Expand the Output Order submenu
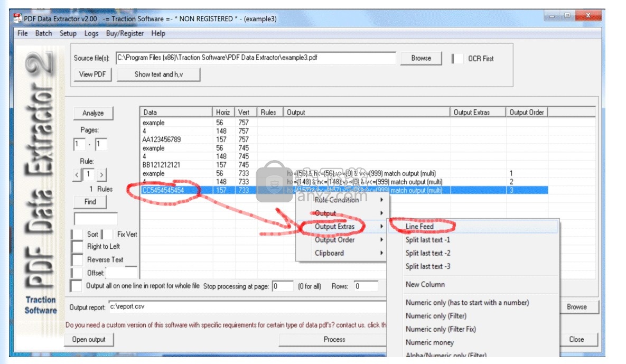Screen dimensions: 626x364 [x=342, y=240]
